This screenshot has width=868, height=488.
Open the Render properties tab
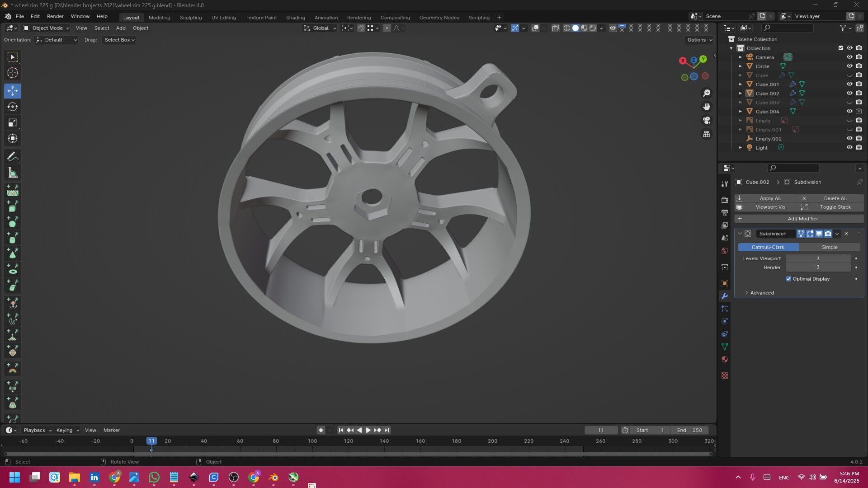[x=725, y=200]
